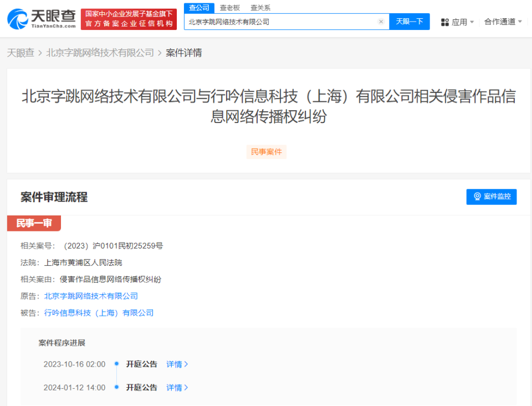Open 详情 for the 2024-01-12 hearing notice
Image resolution: width=532 pixels, height=406 pixels.
177,388
